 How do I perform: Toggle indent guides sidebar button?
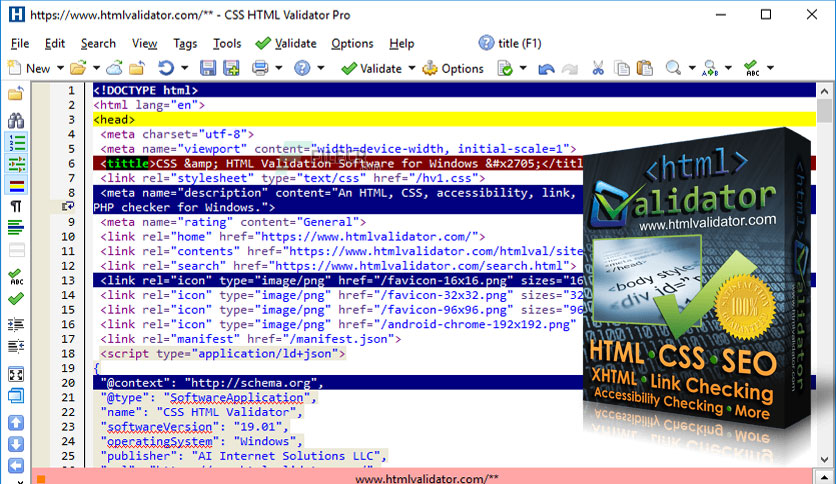[16, 164]
